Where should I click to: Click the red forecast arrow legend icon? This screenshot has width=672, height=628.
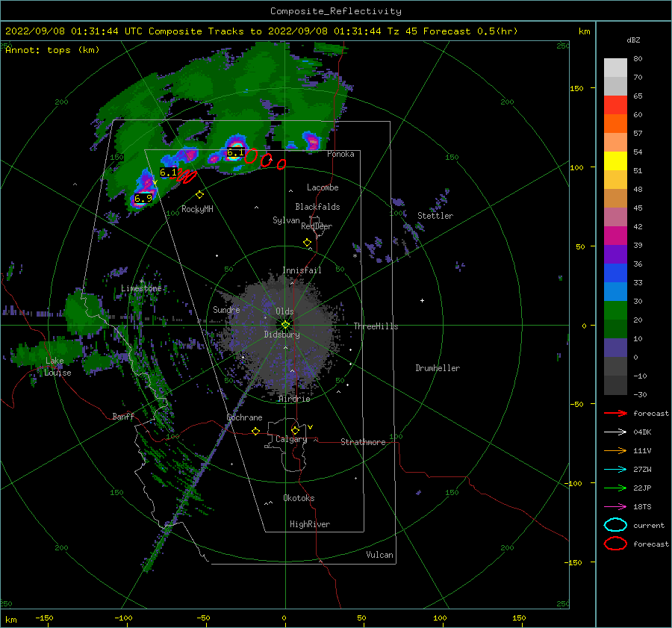615,413
